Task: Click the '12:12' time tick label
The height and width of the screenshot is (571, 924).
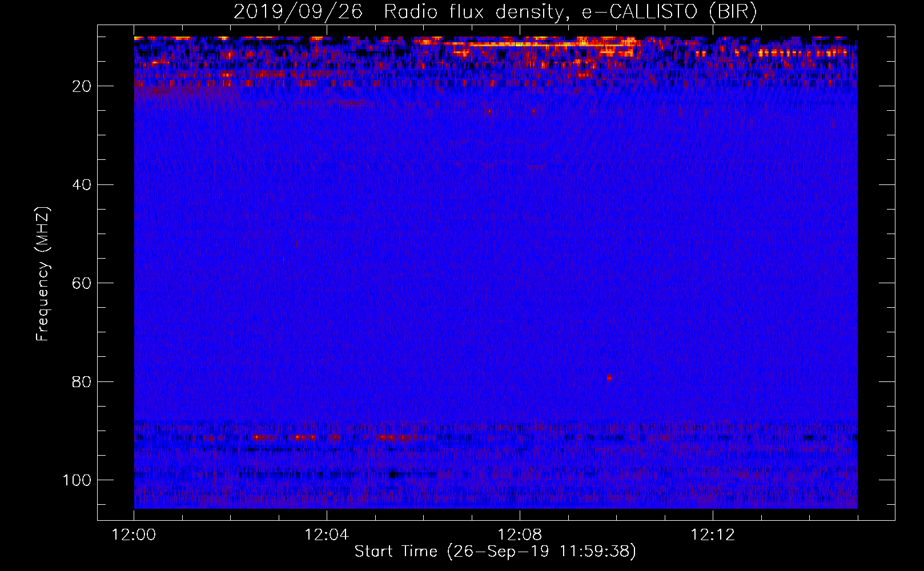Action: (713, 535)
